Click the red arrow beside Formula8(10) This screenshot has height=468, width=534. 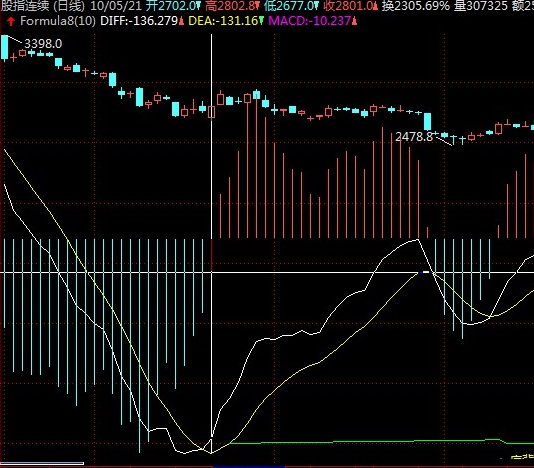point(11,22)
